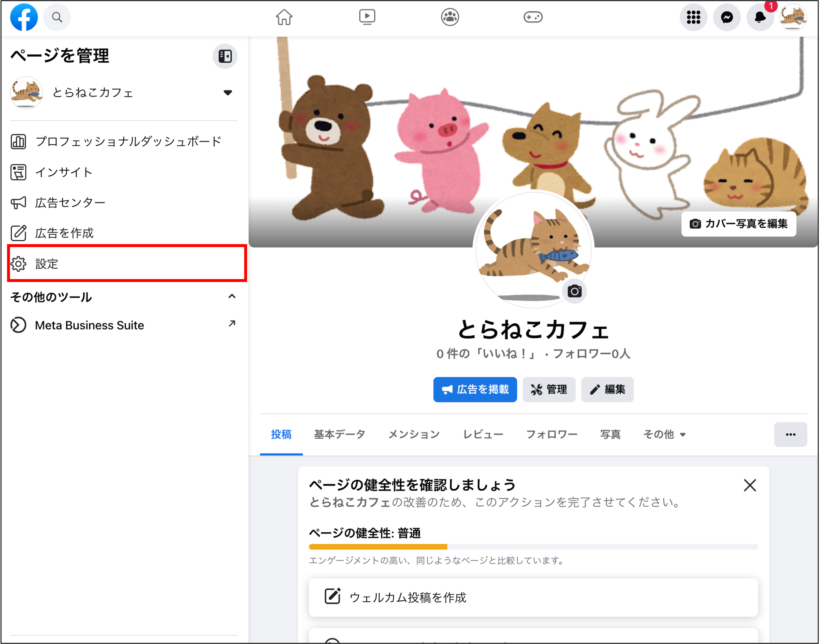Collapse the page management sidebar icon
Viewport: 820px width, 644px height.
pyautogui.click(x=225, y=56)
